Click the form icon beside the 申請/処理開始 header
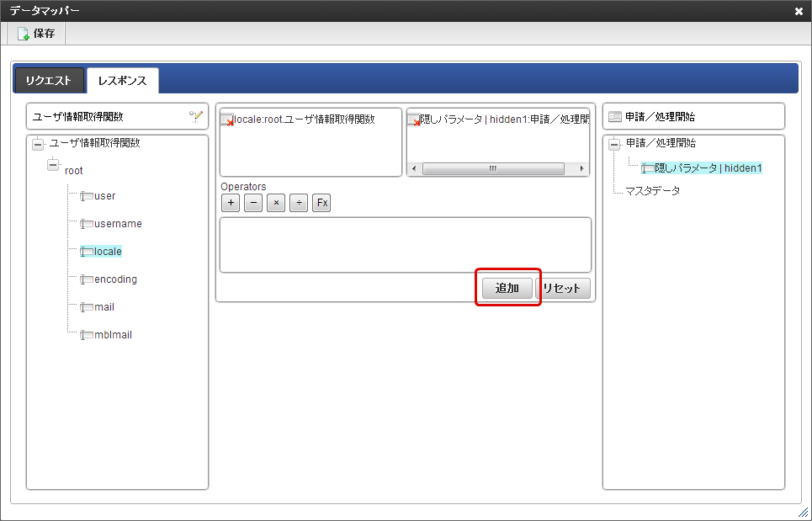This screenshot has width=812, height=521. pos(615,117)
